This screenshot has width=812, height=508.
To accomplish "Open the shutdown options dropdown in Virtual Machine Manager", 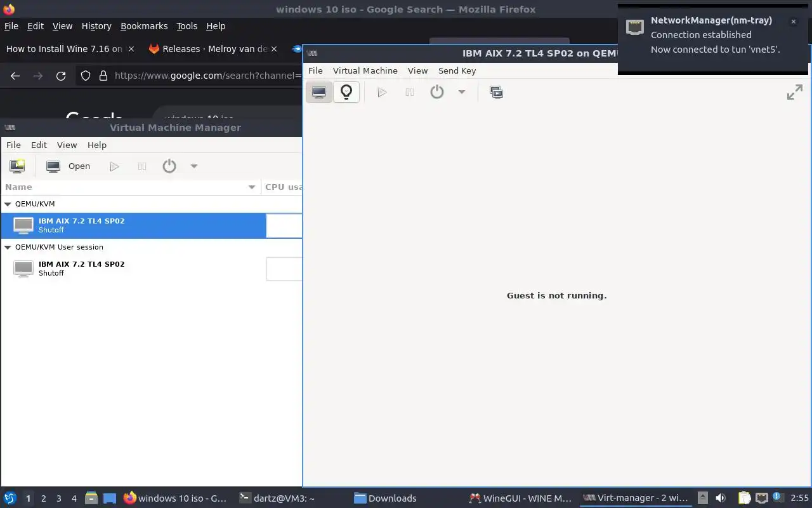I will click(194, 166).
